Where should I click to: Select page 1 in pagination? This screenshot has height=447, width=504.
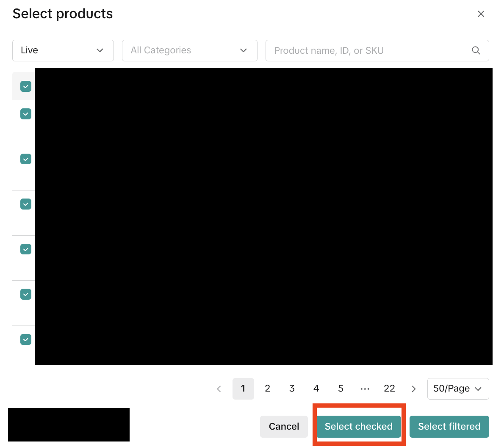coord(243,389)
